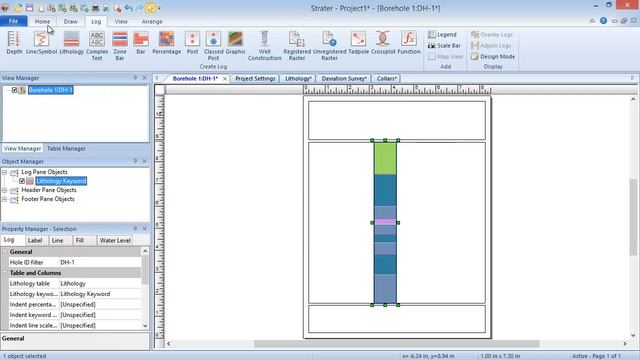
Task: Create a Post log
Action: (192, 42)
